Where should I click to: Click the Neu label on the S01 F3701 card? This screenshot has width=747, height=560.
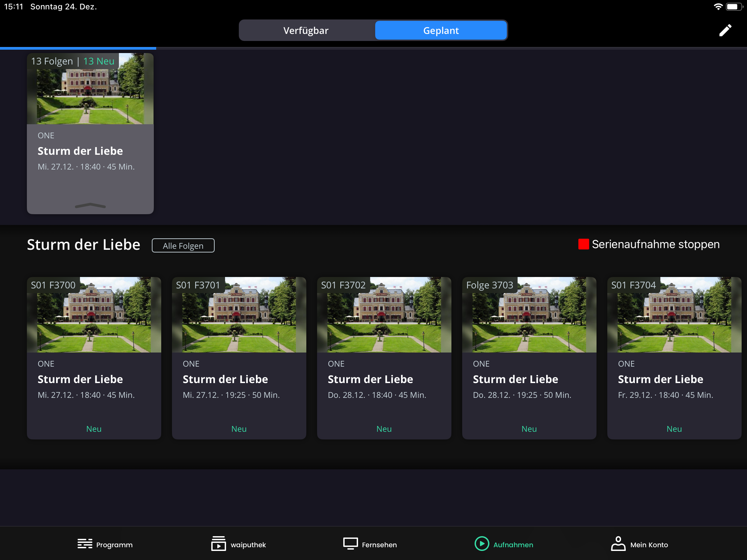[x=239, y=429]
